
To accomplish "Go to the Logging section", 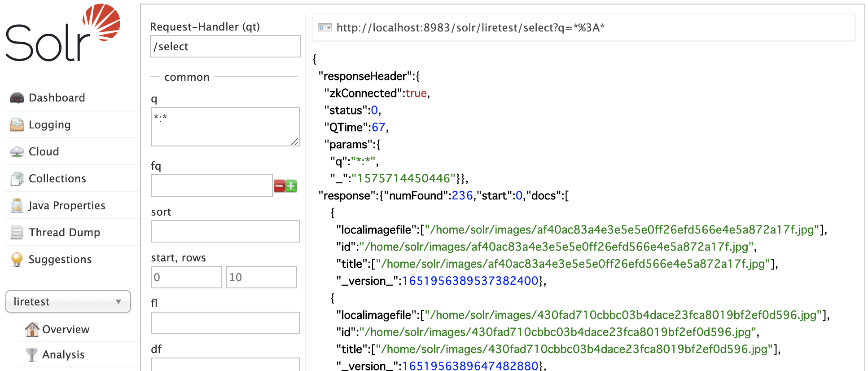I will click(x=49, y=124).
